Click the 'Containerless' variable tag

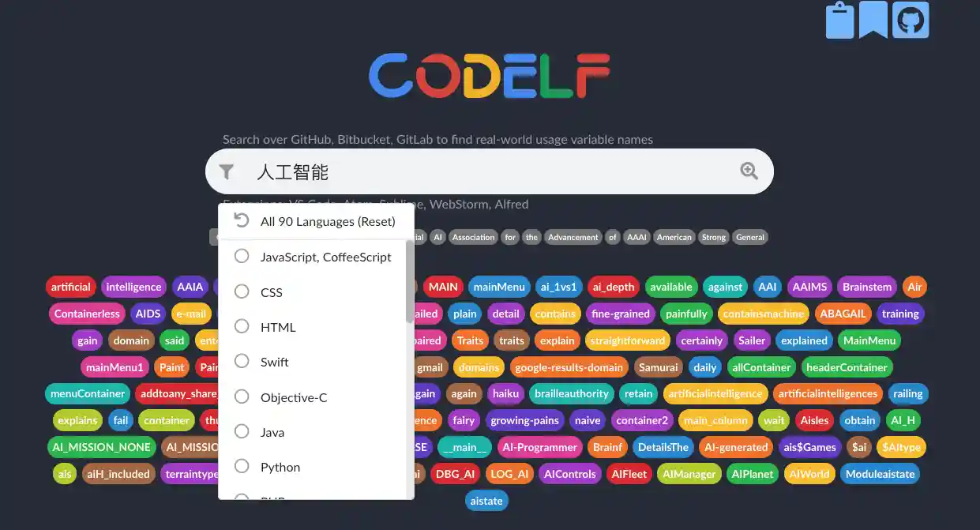[x=87, y=314]
